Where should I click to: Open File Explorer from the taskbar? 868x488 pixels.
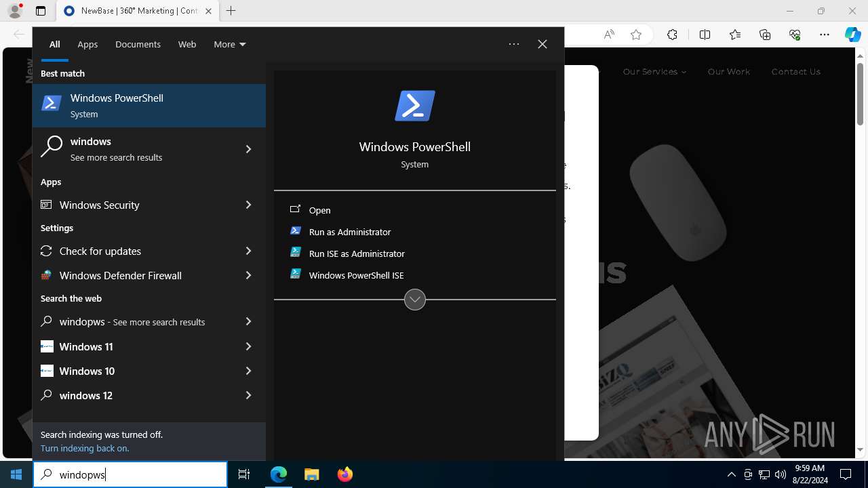coord(311,474)
